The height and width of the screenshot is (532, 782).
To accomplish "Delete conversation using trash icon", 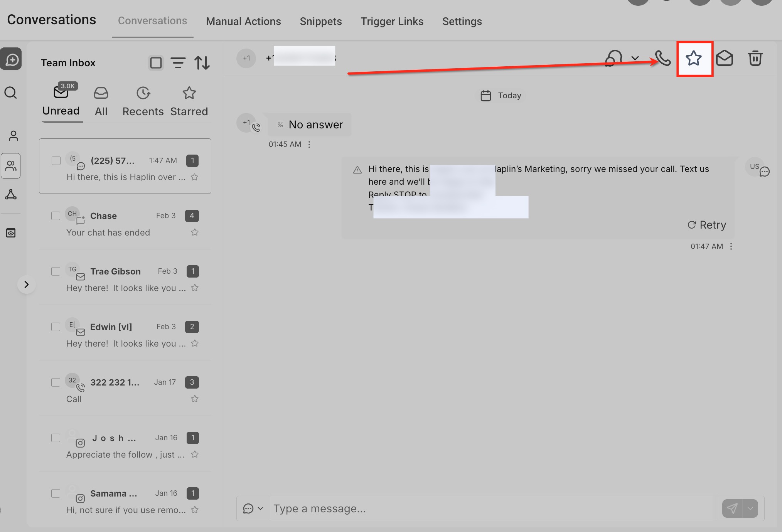I will coord(755,59).
